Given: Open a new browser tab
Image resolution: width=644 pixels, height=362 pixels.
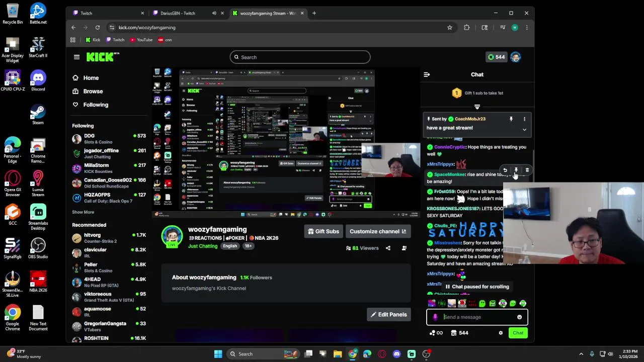Looking at the screenshot, I should [x=314, y=13].
